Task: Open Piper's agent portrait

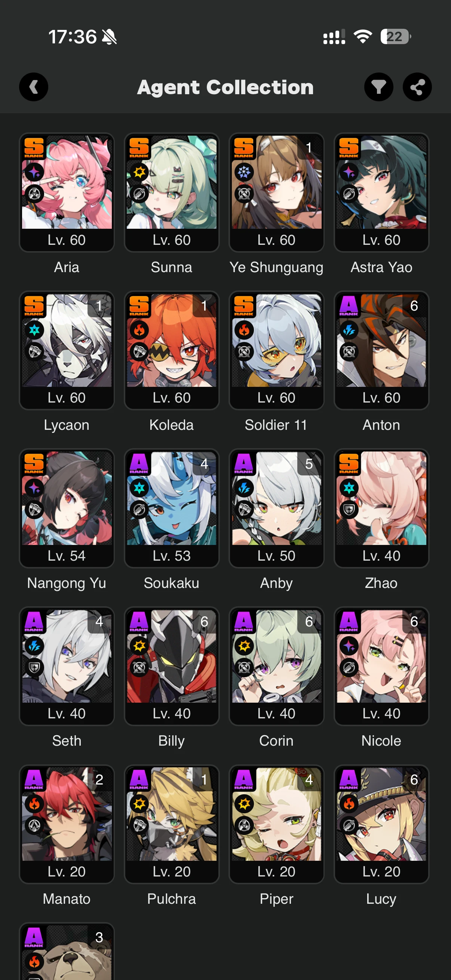Action: (x=277, y=814)
